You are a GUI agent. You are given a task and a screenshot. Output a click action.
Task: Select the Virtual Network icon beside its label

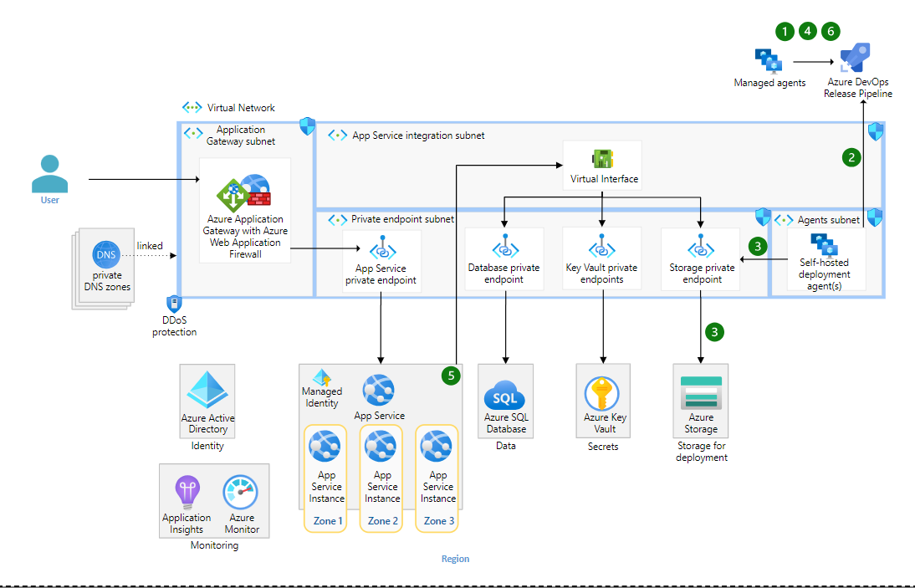192,107
